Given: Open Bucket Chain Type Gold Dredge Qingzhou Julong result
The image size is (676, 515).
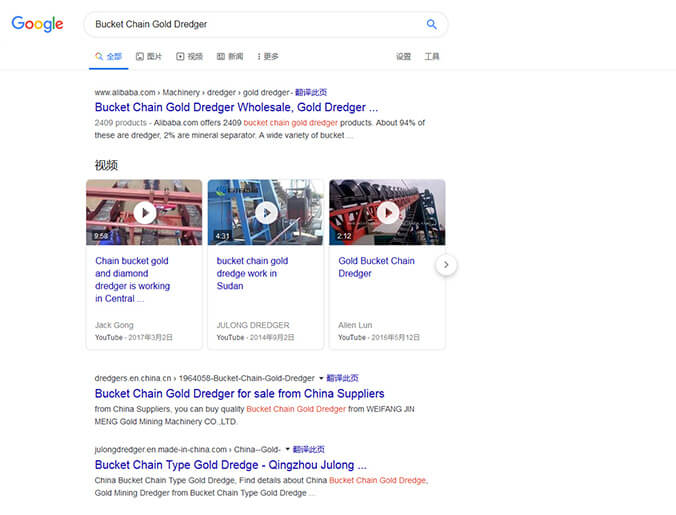Looking at the screenshot, I should point(231,465).
